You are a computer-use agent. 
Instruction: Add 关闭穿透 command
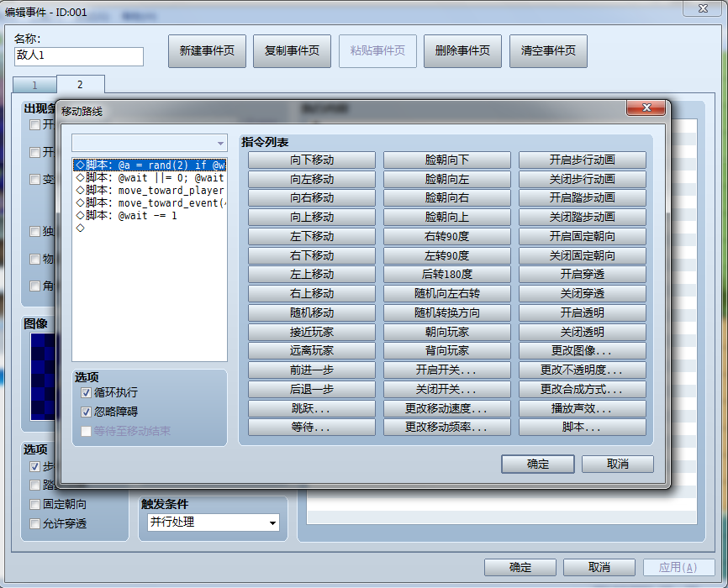coord(583,294)
